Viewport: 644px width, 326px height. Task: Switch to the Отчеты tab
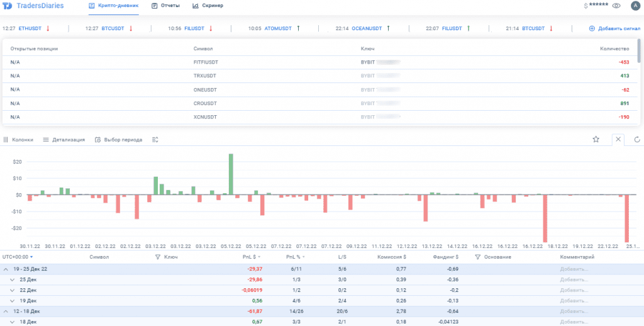(166, 6)
